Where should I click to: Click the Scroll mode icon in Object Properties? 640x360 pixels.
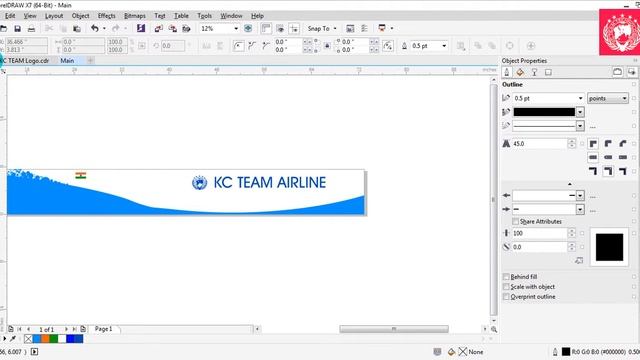(x=618, y=72)
